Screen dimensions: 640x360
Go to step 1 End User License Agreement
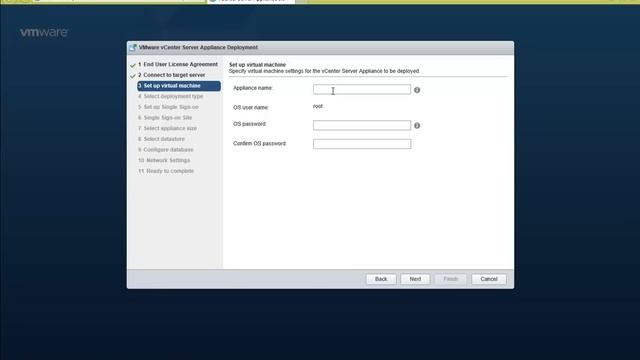tap(178, 64)
